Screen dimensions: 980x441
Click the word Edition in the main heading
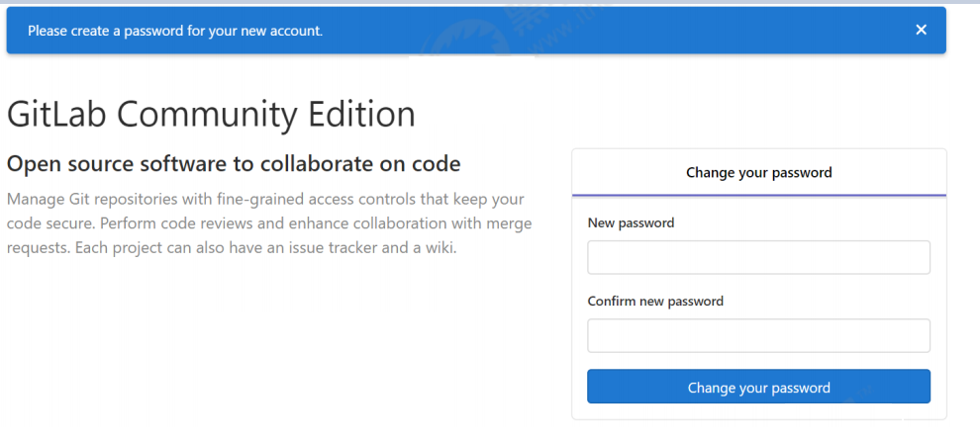tap(362, 115)
